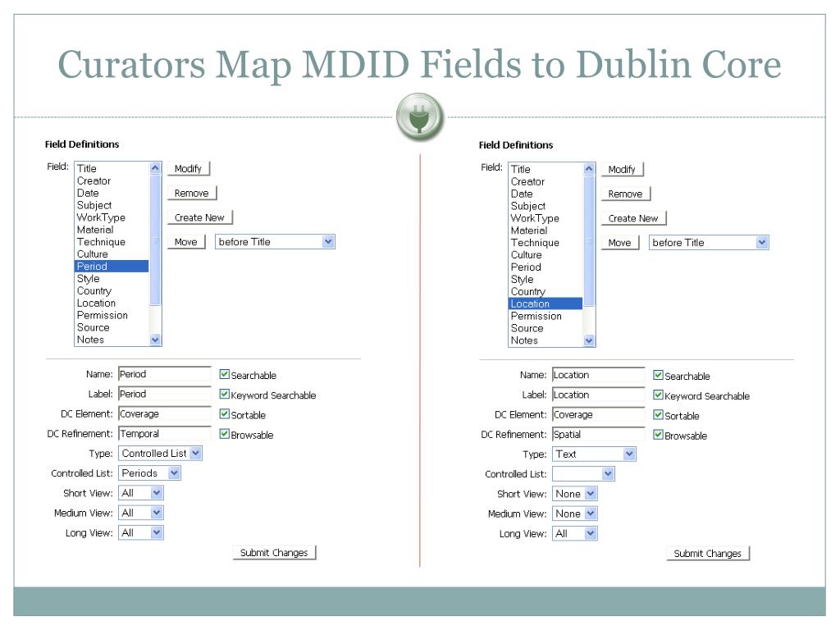Select Source in right Field list
The image size is (840, 630).
[x=546, y=328]
